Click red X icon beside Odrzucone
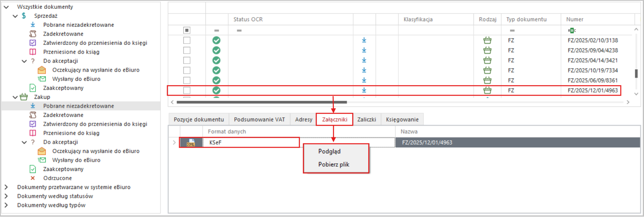The height and width of the screenshot is (217, 644). coord(33,178)
